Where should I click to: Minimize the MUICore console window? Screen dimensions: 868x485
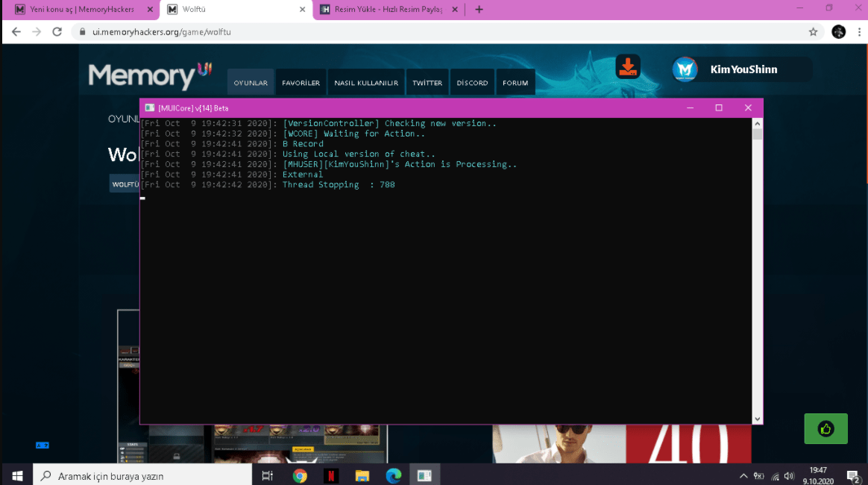pyautogui.click(x=690, y=108)
